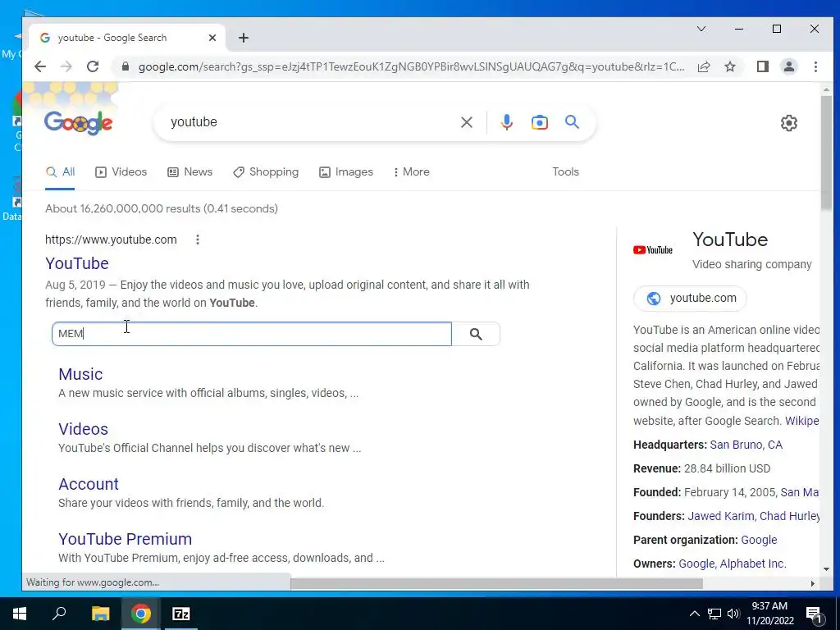Open the Windows Start menu
This screenshot has width=840, height=630.
tap(20, 614)
